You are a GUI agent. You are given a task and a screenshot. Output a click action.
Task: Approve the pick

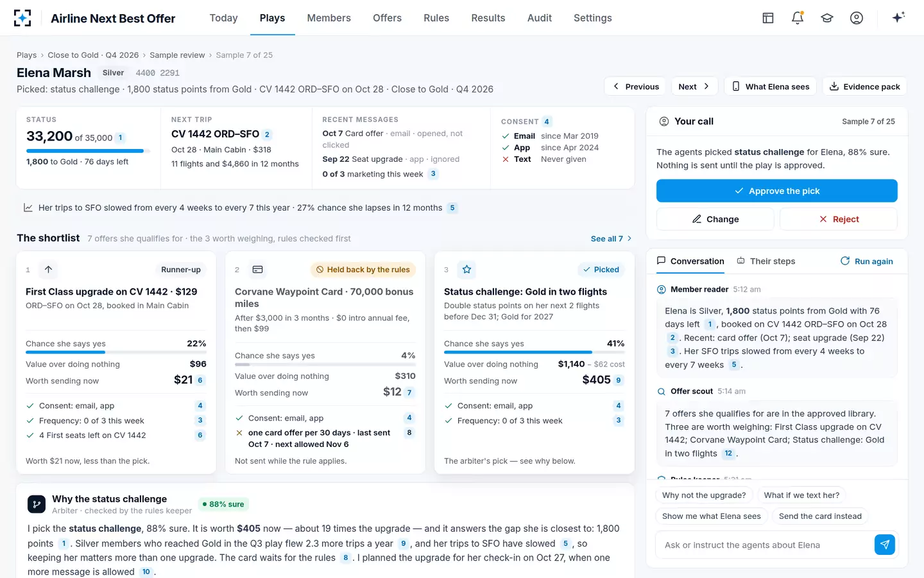pyautogui.click(x=776, y=191)
